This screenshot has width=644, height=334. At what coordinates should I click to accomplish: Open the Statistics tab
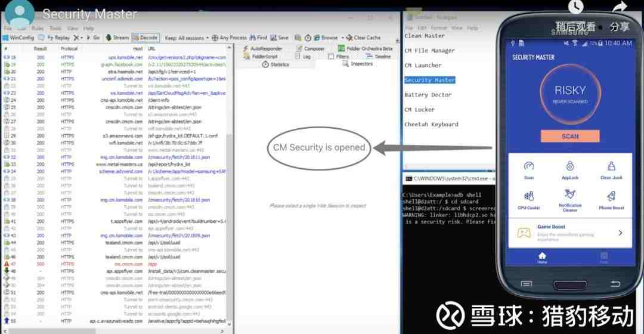[x=275, y=64]
